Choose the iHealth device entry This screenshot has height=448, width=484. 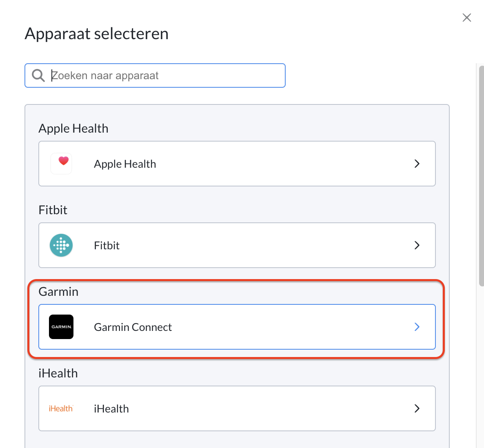coord(237,408)
